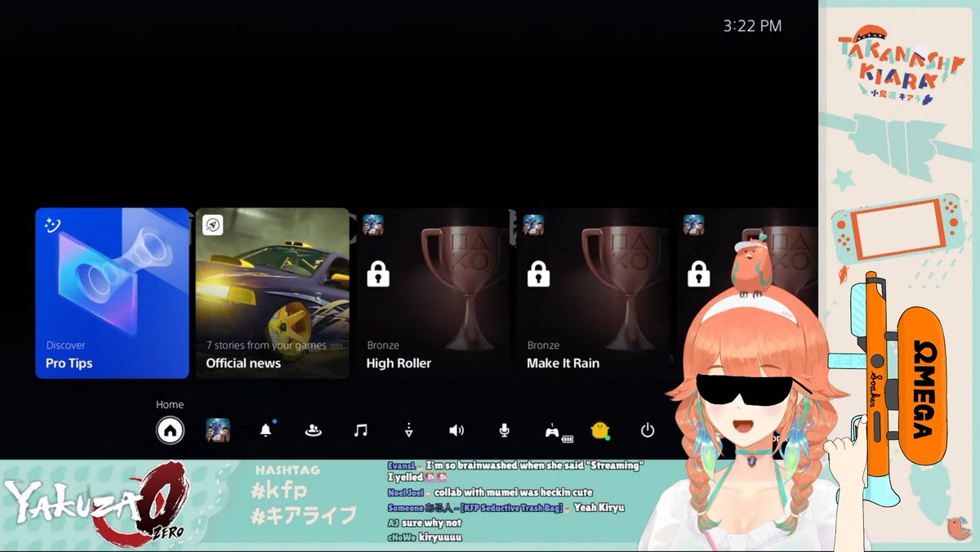Click the sparkle icon on Pro Tips card
The width and height of the screenshot is (980, 552).
coord(54,224)
